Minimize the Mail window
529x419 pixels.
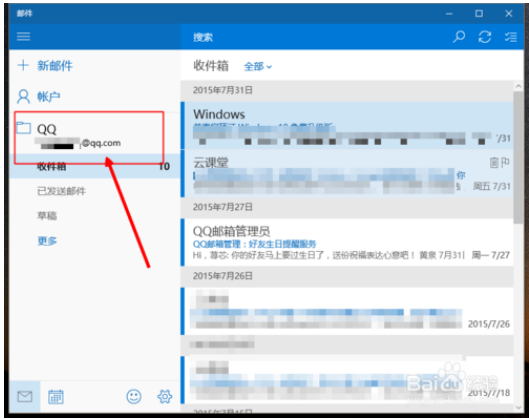coord(449,14)
